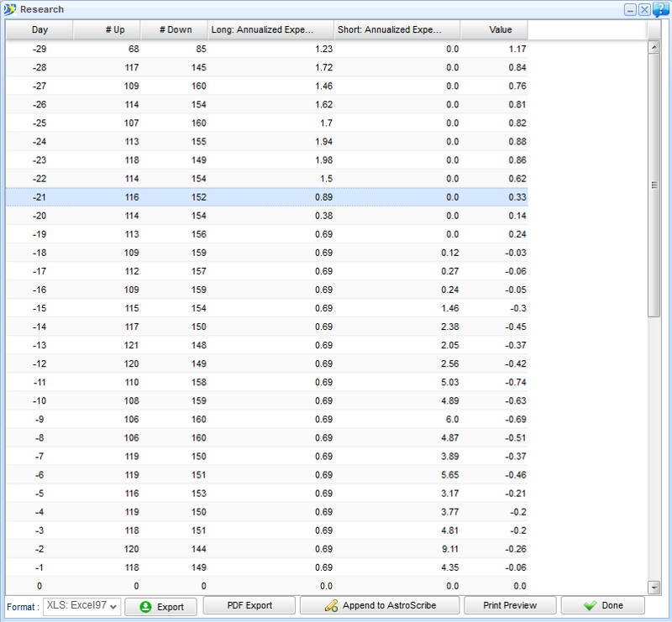Open the Format dropdown showing XLS: Excel97
Screen dimensions: 672x622
click(82, 606)
